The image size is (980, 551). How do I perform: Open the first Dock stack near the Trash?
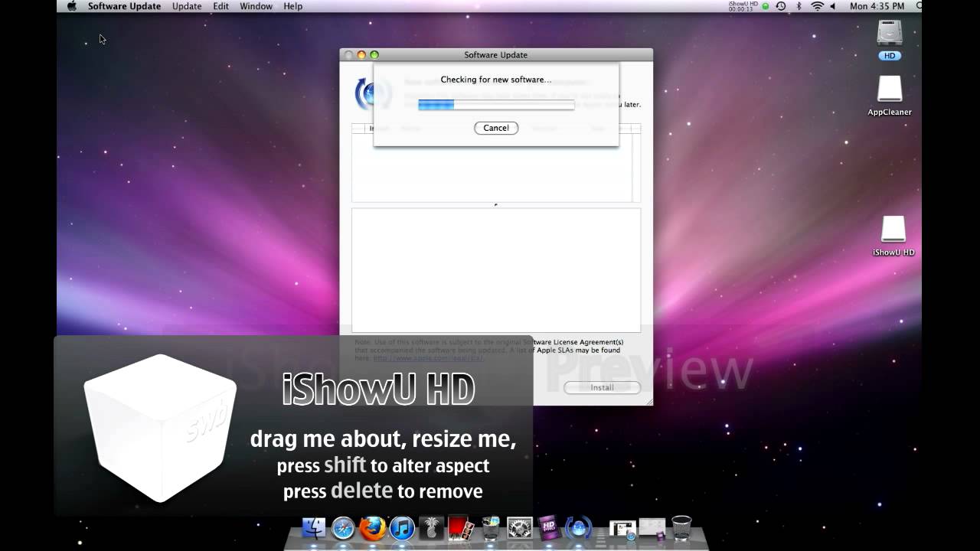pyautogui.click(x=622, y=529)
